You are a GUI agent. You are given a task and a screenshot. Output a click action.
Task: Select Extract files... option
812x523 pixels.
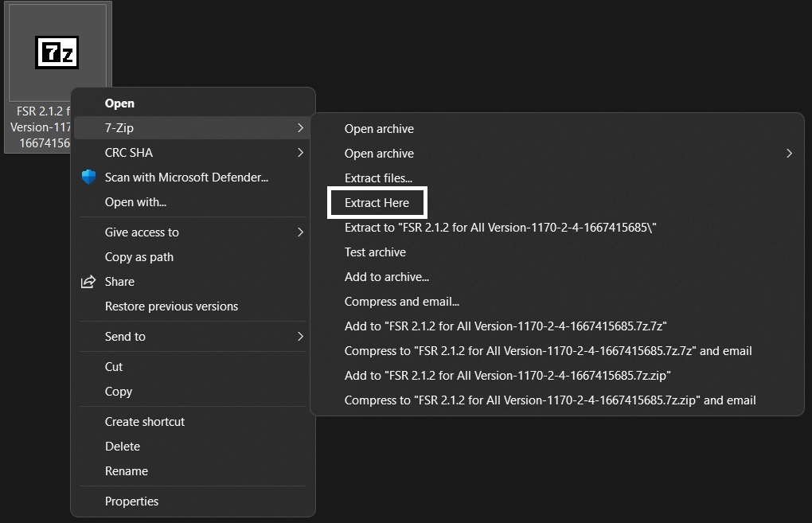(x=378, y=178)
